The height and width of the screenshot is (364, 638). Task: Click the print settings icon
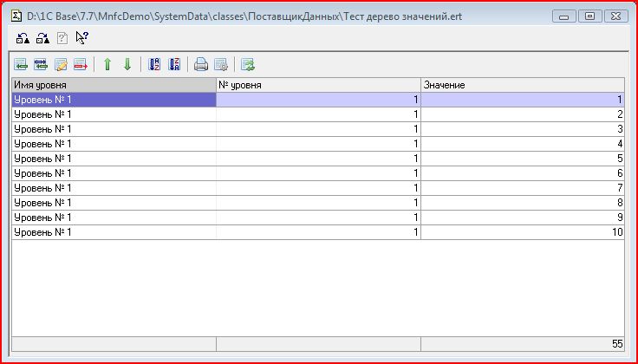[x=221, y=64]
